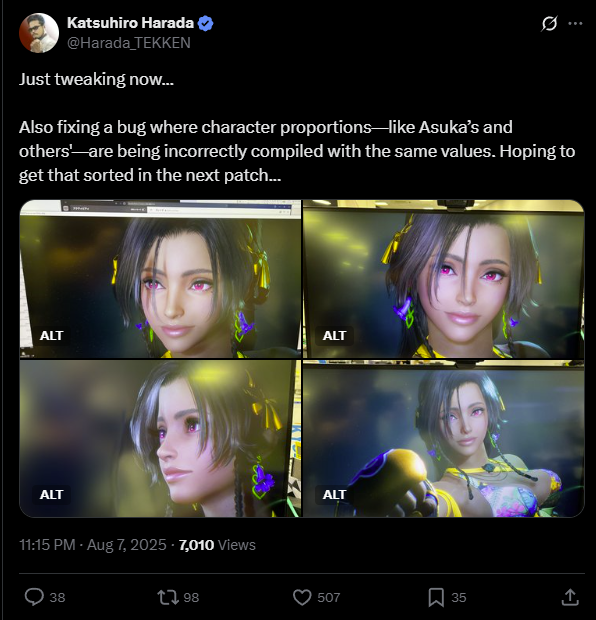Viewport: 596px width, 620px height.
Task: Show ALT text on bottom-right image
Action: coord(334,495)
